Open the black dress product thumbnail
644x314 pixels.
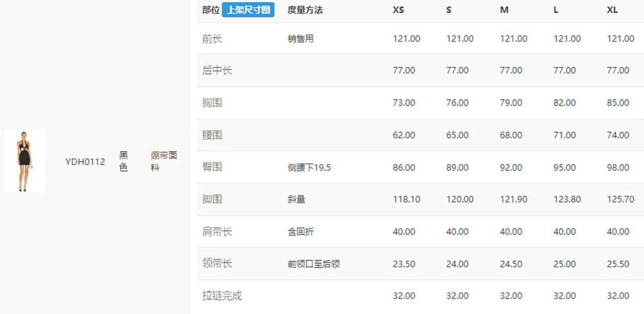click(x=24, y=162)
